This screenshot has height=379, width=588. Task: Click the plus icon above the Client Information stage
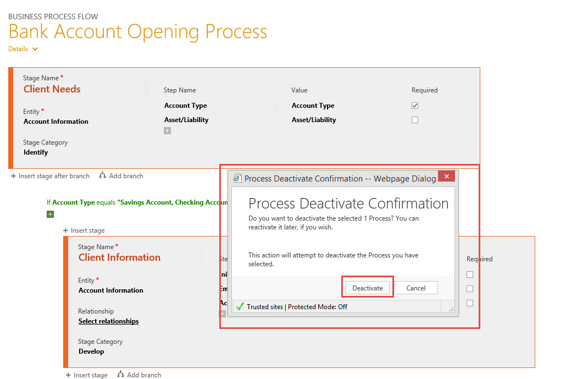coord(66,230)
